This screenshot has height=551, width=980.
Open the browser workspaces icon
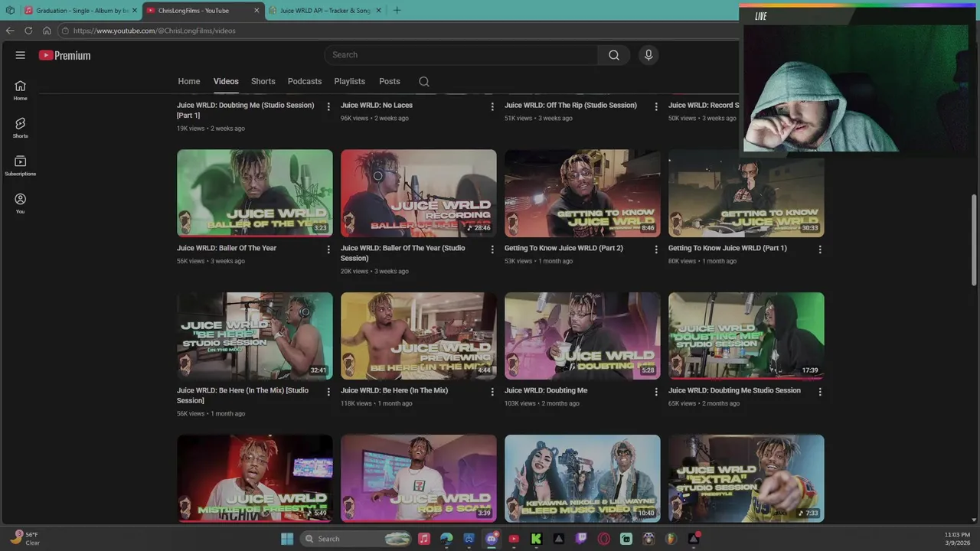click(10, 11)
